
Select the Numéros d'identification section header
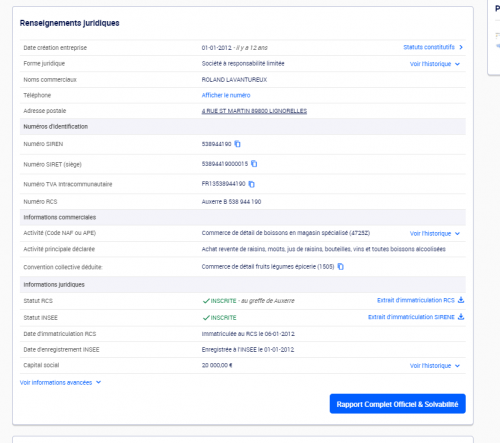click(56, 127)
